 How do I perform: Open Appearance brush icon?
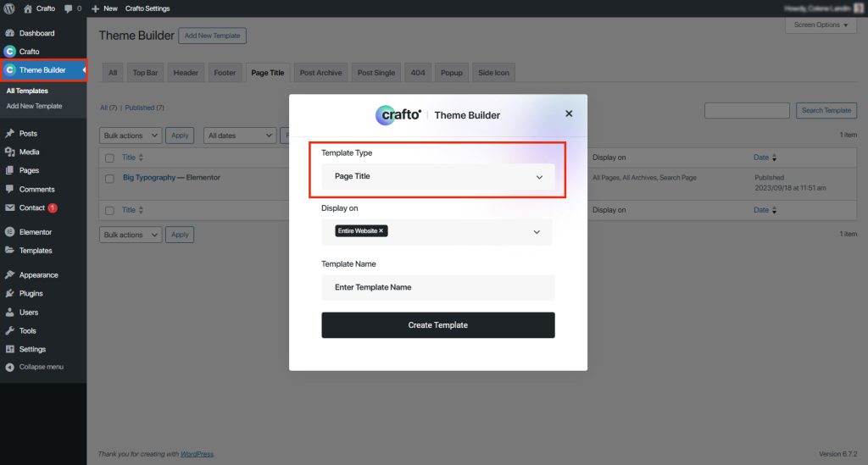click(9, 274)
